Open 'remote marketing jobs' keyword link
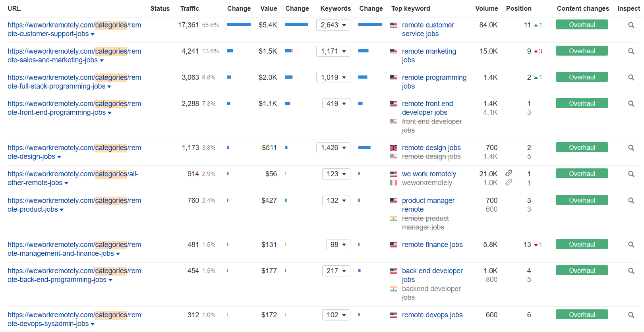 point(429,56)
